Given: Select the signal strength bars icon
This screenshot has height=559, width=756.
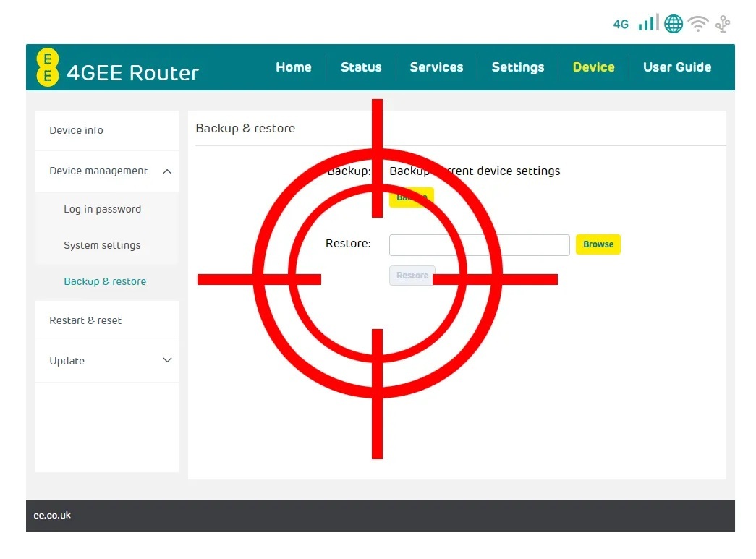Looking at the screenshot, I should pos(647,22).
